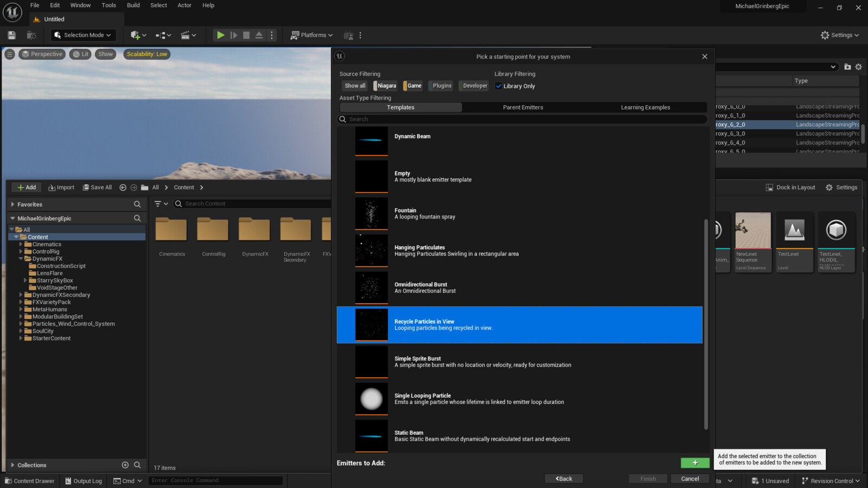The width and height of the screenshot is (868, 488).
Task: Click Save All in the Content Drawer
Action: [97, 188]
